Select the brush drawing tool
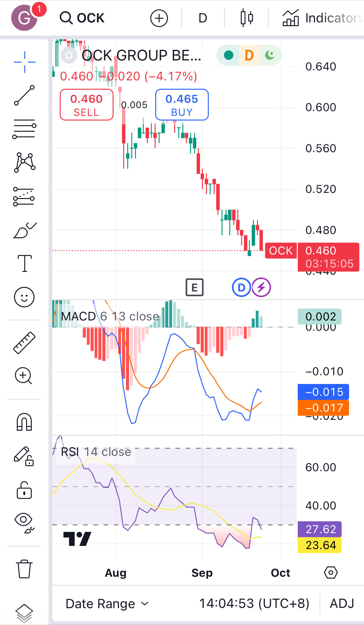The width and height of the screenshot is (364, 625). point(25,230)
